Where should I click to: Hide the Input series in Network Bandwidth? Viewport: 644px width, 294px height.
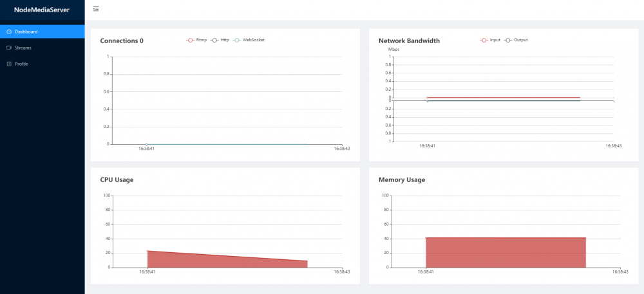coord(490,40)
